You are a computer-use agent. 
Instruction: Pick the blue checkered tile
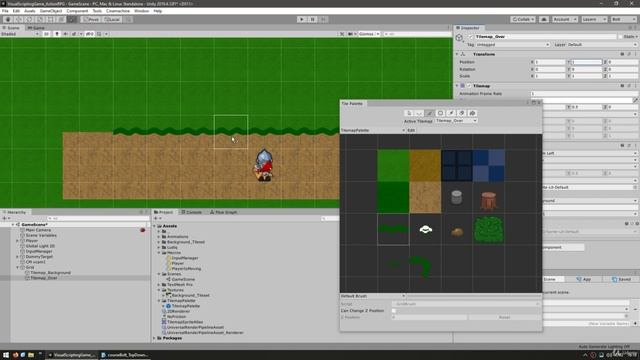tap(489, 166)
